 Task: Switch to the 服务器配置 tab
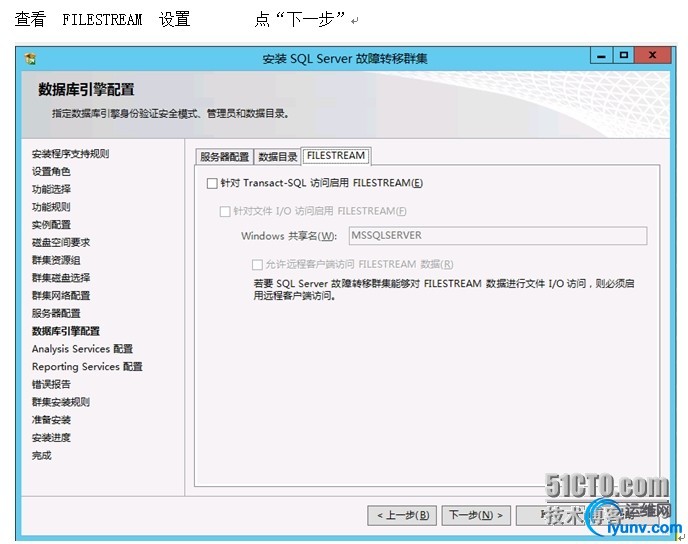coord(224,157)
